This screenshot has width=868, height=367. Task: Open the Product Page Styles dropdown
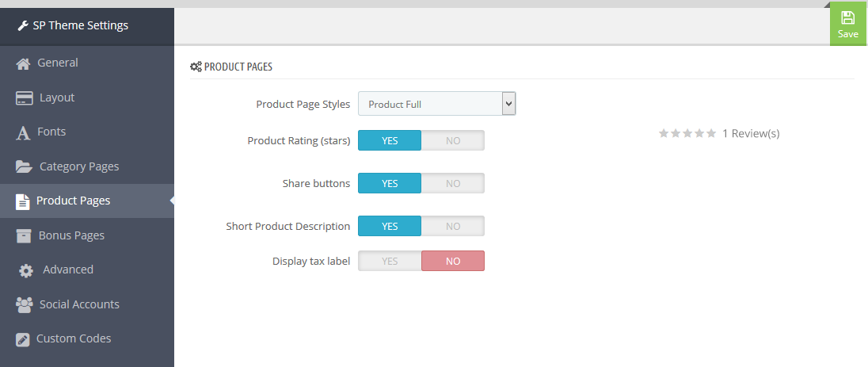tap(436, 104)
